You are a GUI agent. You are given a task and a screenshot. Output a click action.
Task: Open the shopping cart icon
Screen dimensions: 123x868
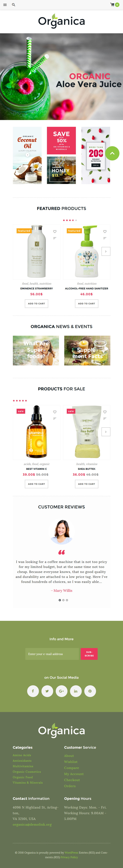coord(112,5)
